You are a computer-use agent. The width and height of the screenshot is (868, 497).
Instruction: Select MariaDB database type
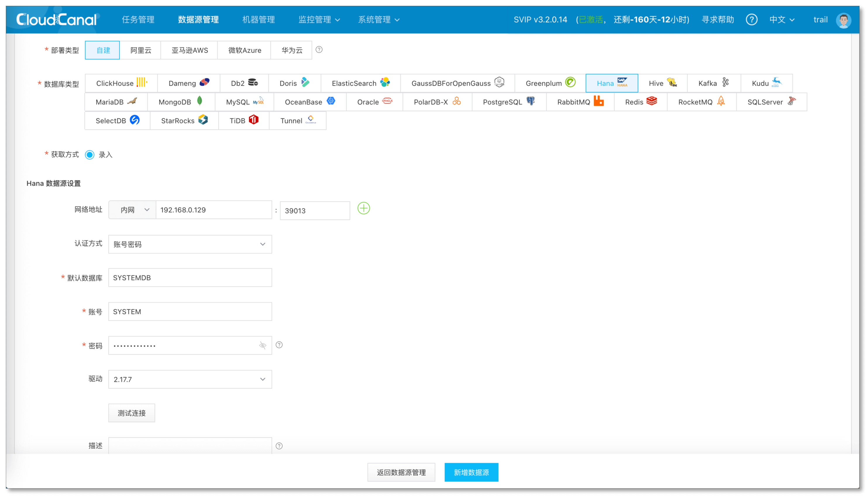116,102
